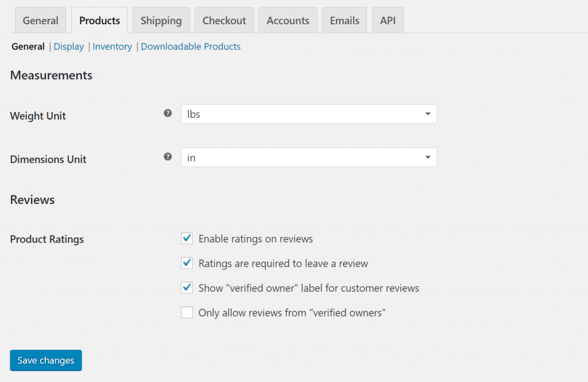Open the Downloadable Products link
588x382 pixels.
[x=191, y=47]
